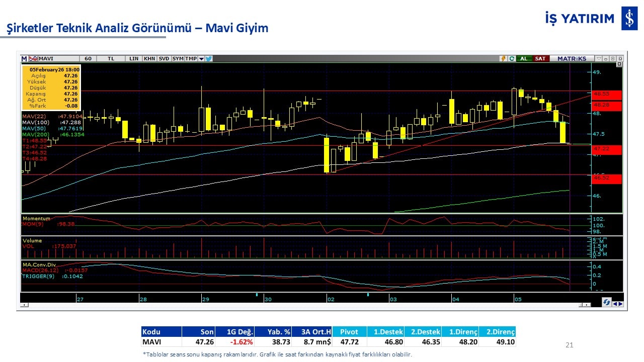The image size is (644, 362).
Task: Select the TMP toolbar item
Action: click(x=191, y=59)
